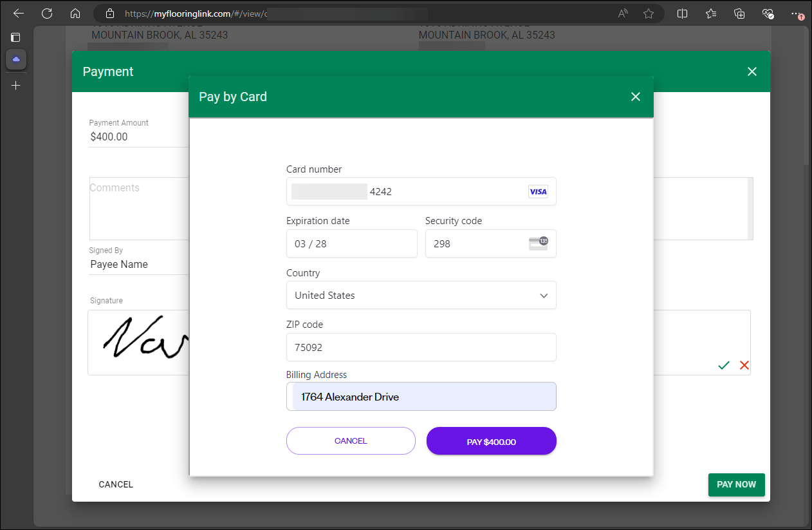This screenshot has width=812, height=530.
Task: Click the browser back arrow
Action: 19,14
